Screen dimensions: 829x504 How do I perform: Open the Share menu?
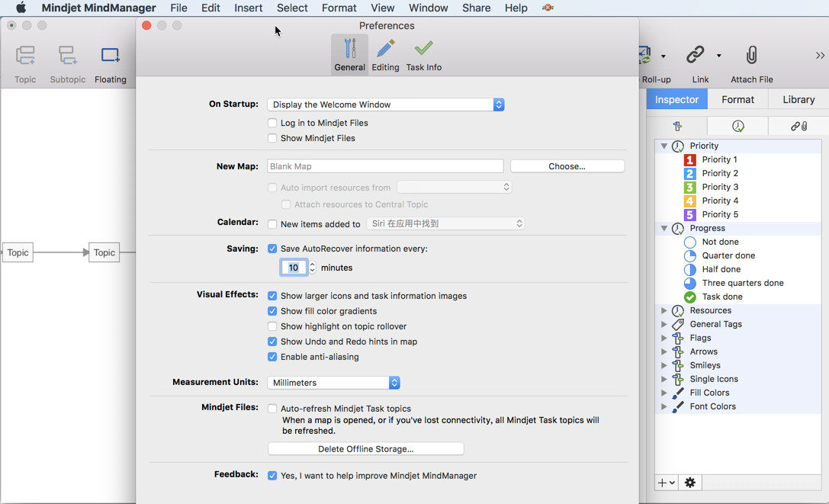point(477,8)
